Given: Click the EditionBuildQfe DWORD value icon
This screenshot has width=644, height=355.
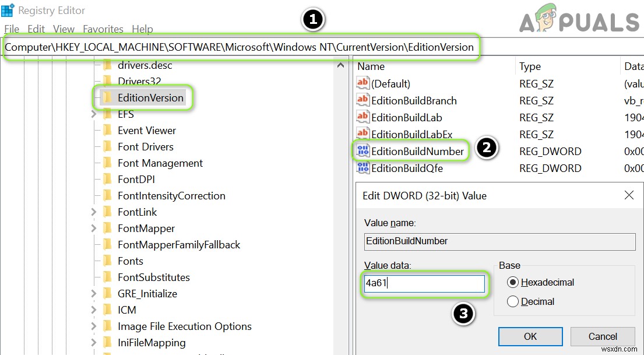Looking at the screenshot, I should click(x=363, y=168).
